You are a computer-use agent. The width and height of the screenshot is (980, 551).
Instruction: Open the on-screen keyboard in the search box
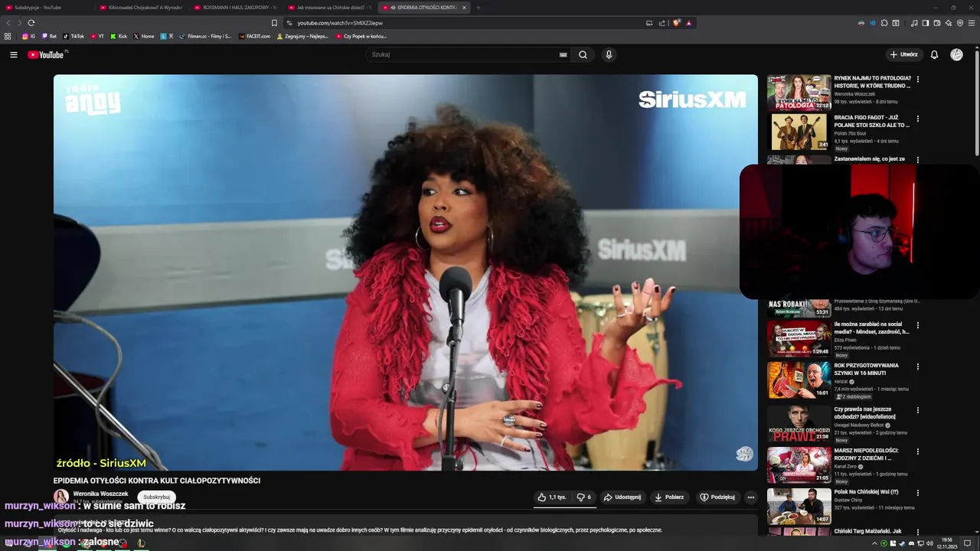[x=563, y=54]
